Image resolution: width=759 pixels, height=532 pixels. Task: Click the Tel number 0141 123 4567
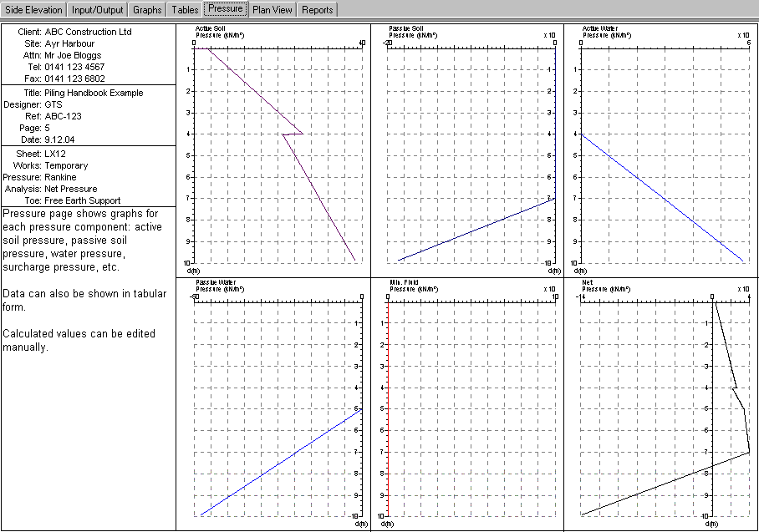point(74,67)
